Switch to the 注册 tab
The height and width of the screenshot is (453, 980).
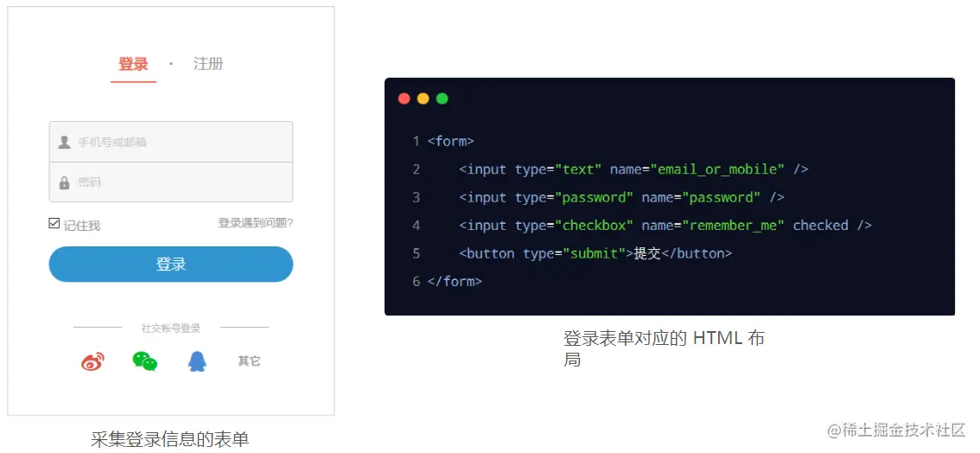tap(208, 64)
